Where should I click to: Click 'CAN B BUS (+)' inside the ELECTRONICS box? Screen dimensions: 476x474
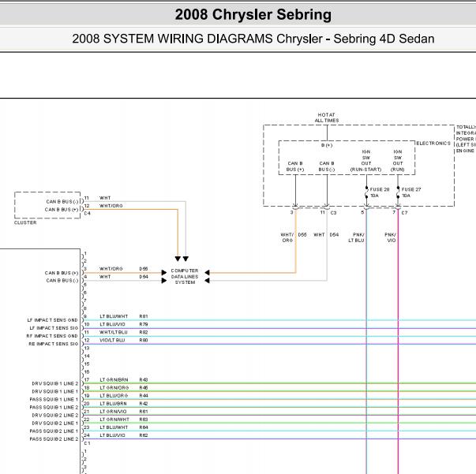pyautogui.click(x=294, y=166)
